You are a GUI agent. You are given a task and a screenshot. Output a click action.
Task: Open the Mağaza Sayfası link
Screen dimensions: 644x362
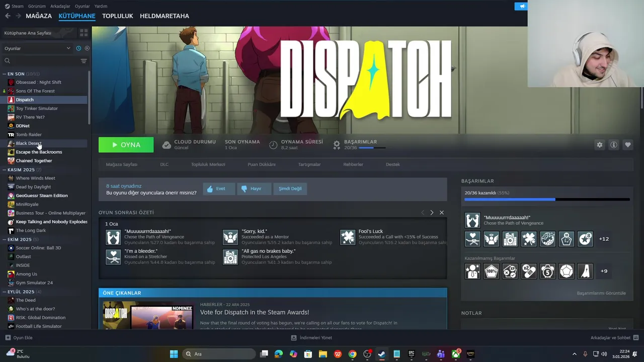coord(121,164)
